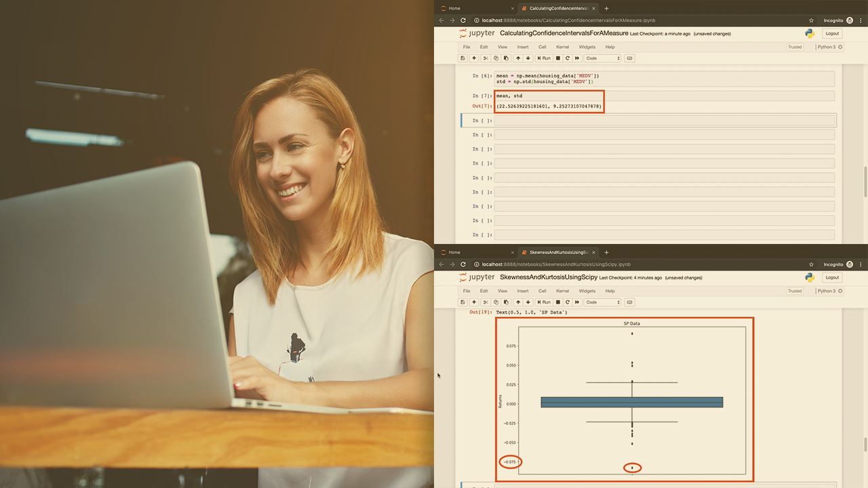The width and height of the screenshot is (868, 488).
Task: Interrupt the kernel in SkewnessAndKurtosis notebook
Action: [x=558, y=302]
